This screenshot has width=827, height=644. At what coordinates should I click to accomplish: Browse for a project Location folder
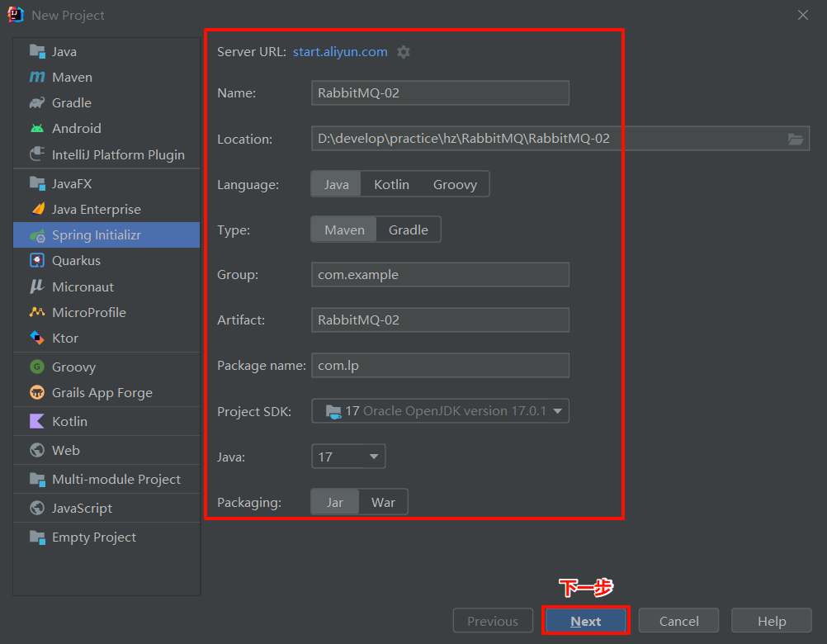tap(796, 139)
